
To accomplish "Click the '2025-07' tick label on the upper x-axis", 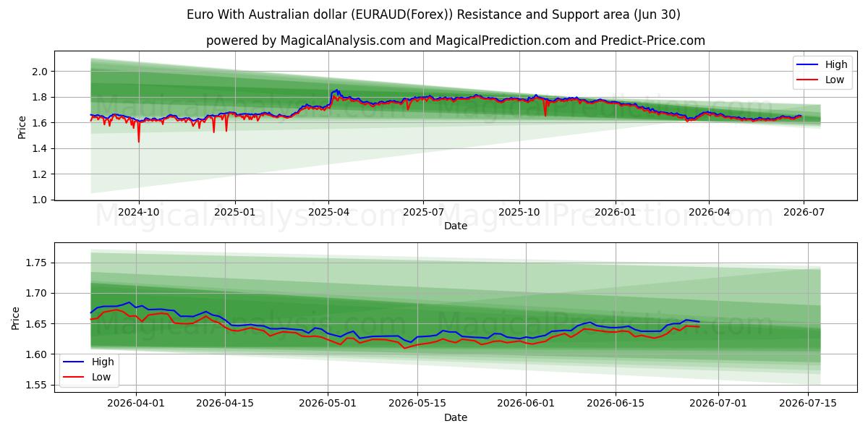I will pyautogui.click(x=423, y=213).
